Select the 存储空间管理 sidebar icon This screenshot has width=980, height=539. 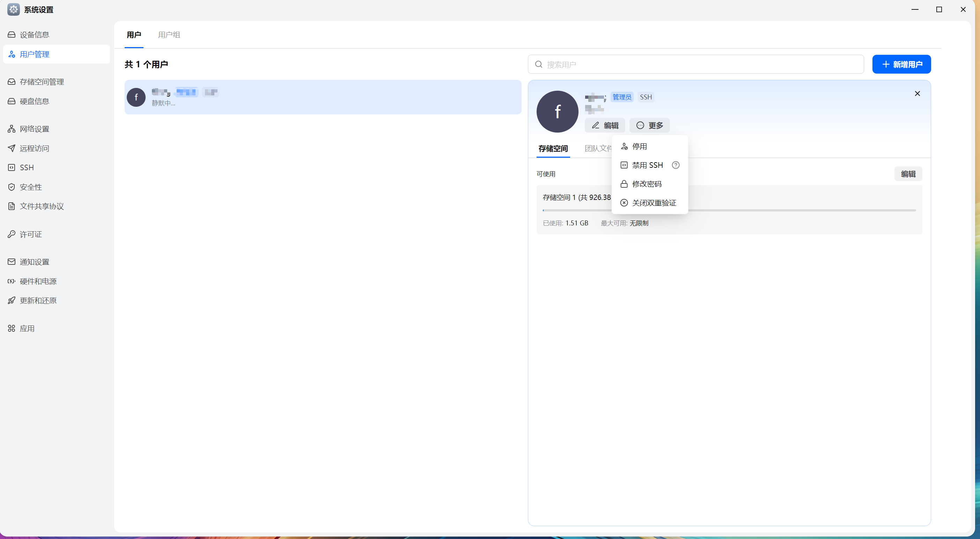[12, 82]
